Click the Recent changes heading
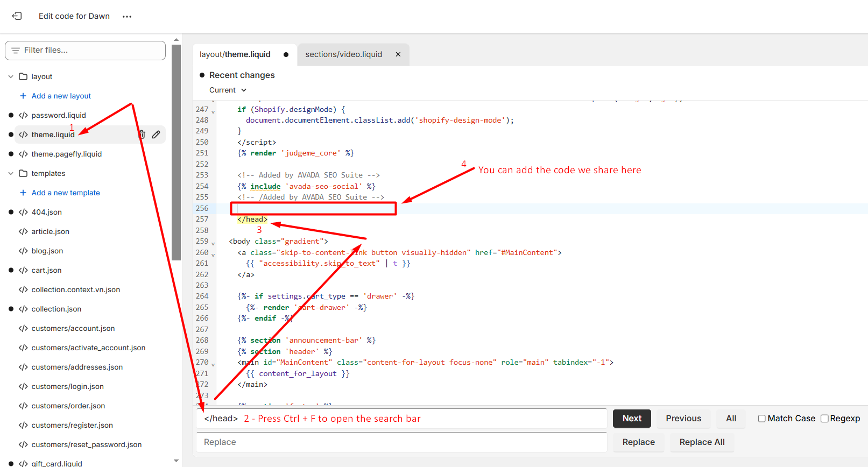Image resolution: width=868 pixels, height=467 pixels. tap(242, 75)
